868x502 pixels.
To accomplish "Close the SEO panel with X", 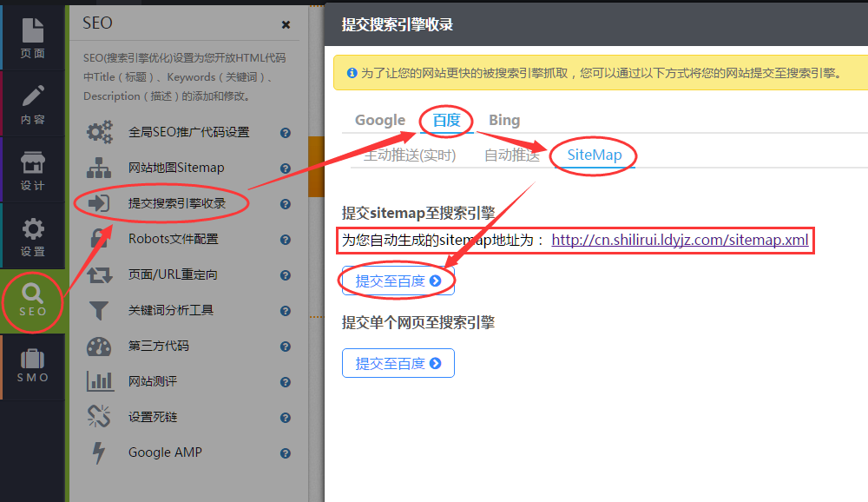I will click(x=286, y=25).
